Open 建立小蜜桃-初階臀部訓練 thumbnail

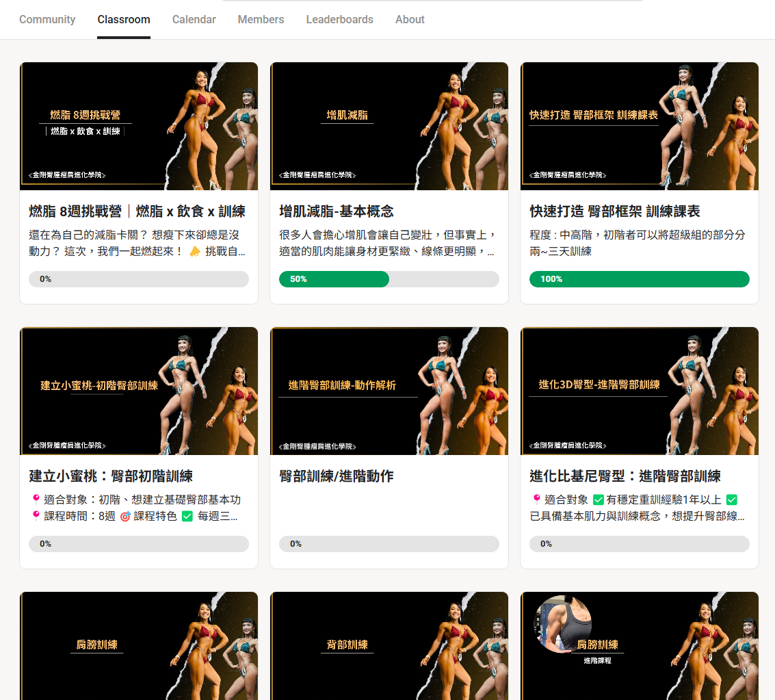point(139,391)
